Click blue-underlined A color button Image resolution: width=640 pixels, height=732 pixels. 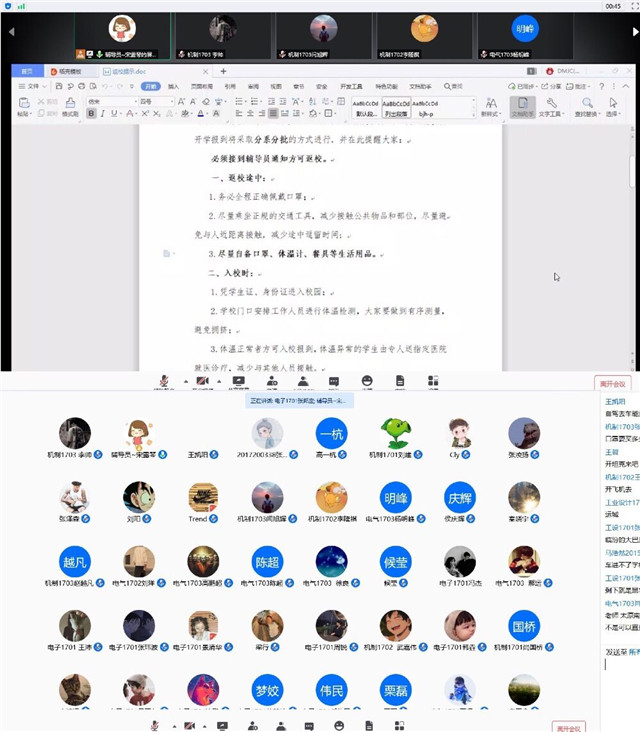coord(201,113)
